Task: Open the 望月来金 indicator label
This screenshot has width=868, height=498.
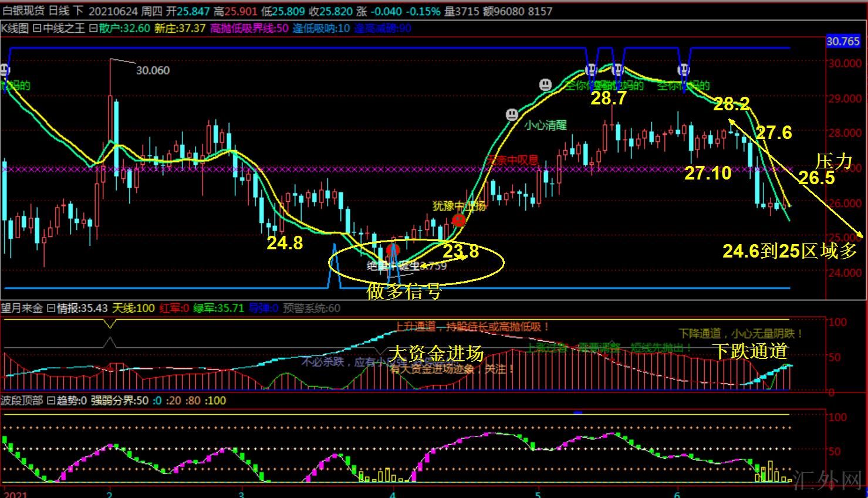Action: click(x=22, y=309)
